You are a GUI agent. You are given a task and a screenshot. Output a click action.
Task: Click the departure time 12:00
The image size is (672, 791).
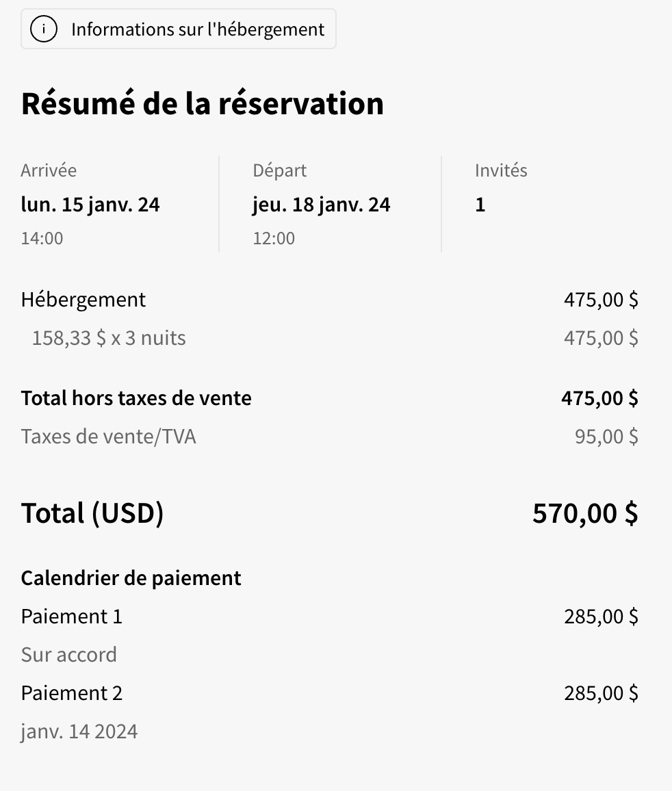pyautogui.click(x=274, y=238)
